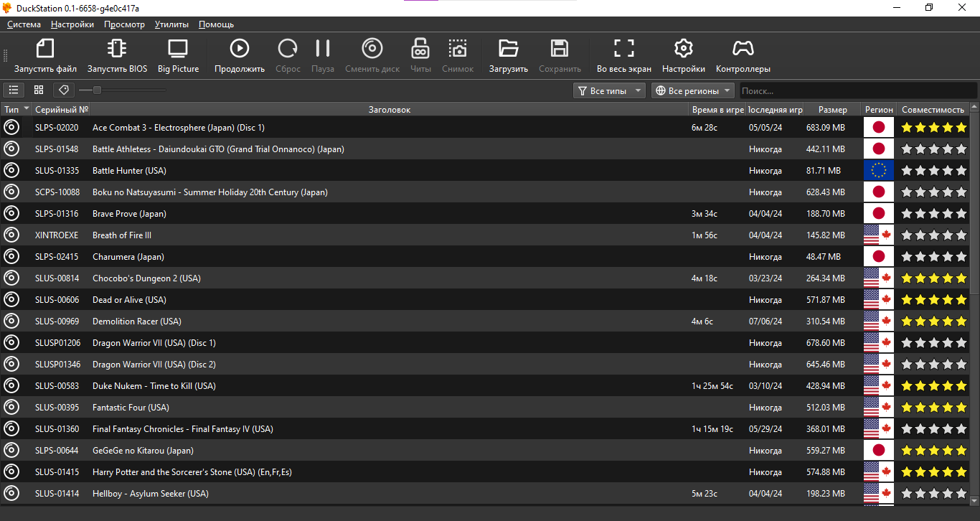Toggle the cover titles tag button
Screen dimensions: 980x521
click(64, 90)
